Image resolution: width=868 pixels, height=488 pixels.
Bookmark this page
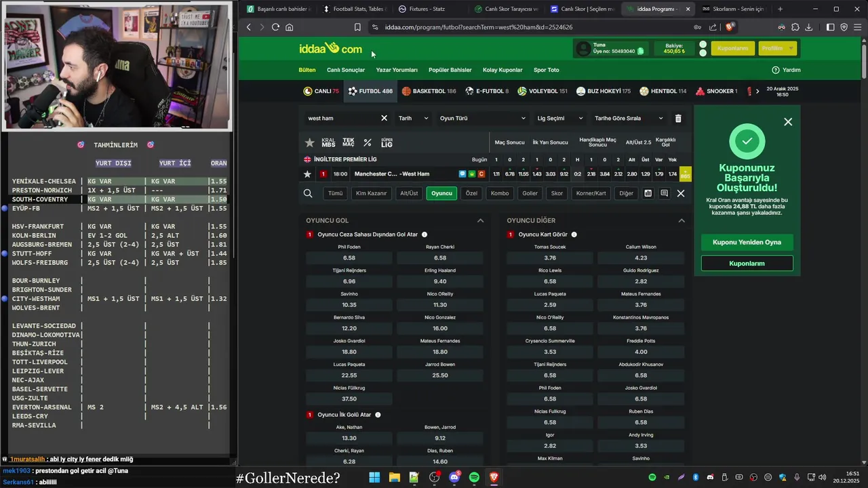[x=357, y=27]
